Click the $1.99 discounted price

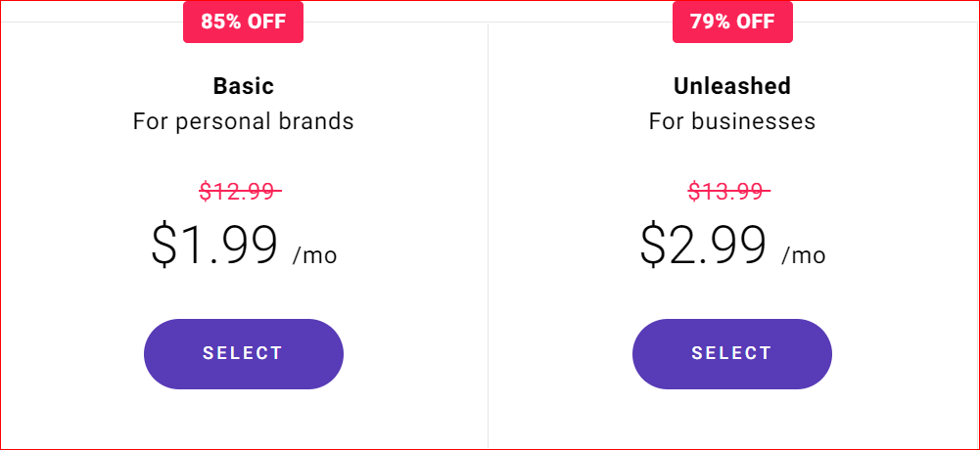[x=215, y=246]
